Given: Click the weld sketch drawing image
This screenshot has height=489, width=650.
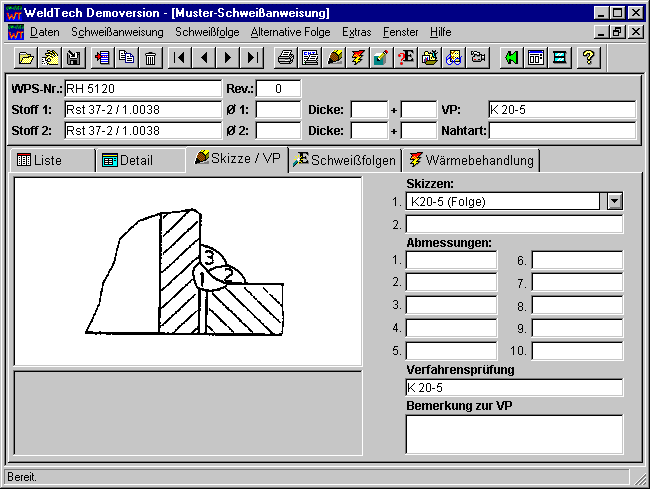Looking at the screenshot, I should point(188,271).
